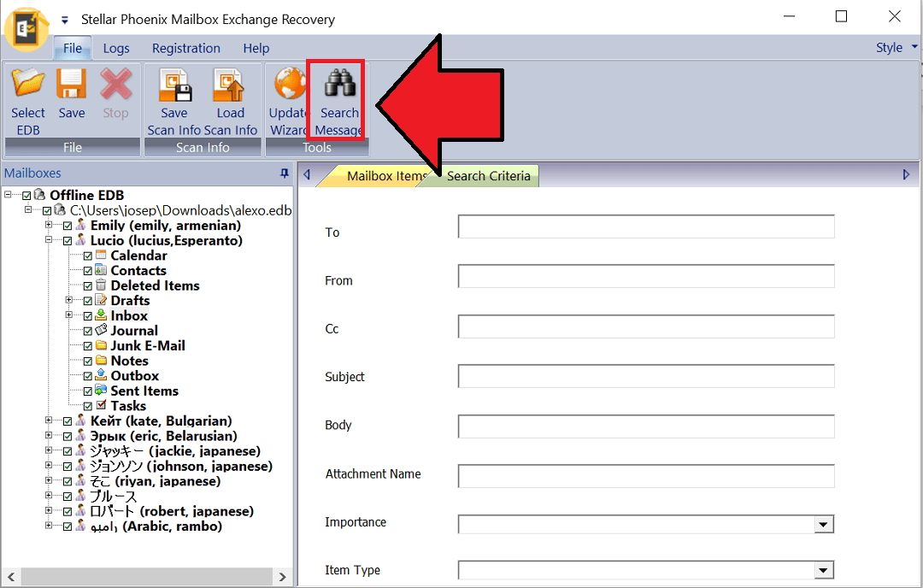Click the Subject input field
The height and width of the screenshot is (588, 923).
click(646, 377)
